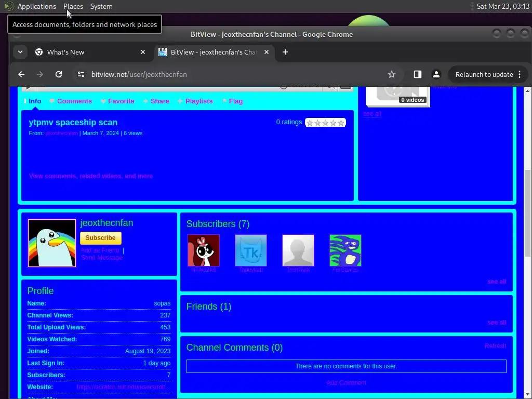Image resolution: width=532 pixels, height=399 pixels.
Task: Click the plus icon beside Playlists
Action: tap(180, 101)
